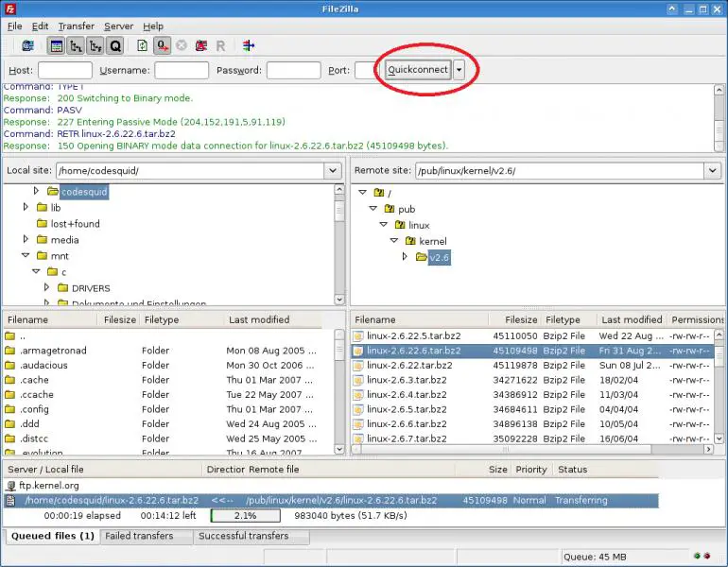Screen dimensions: 728x567
Task: Click the 2.1% transfer progress bar
Action: pyautogui.click(x=245, y=516)
